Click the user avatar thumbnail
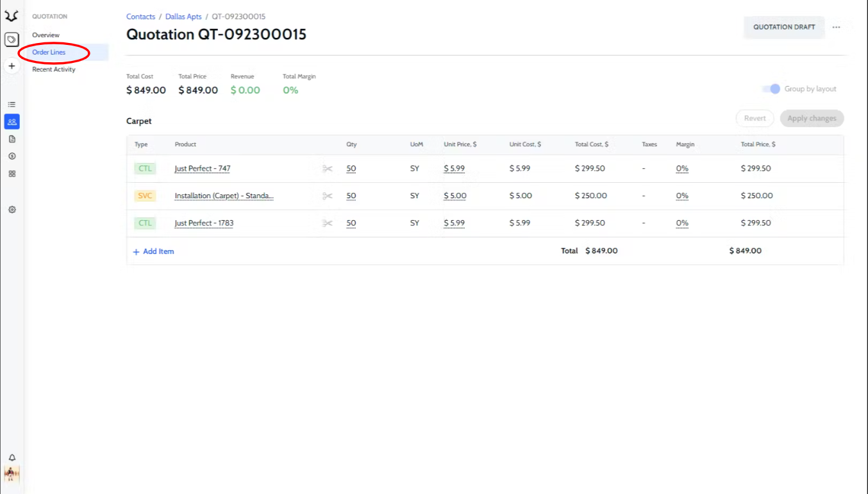 (12, 474)
